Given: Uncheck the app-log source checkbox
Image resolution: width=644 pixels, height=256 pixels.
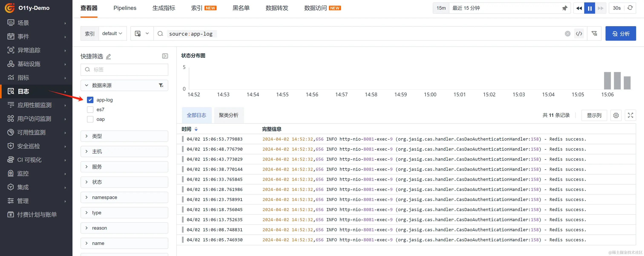Looking at the screenshot, I should (x=90, y=100).
